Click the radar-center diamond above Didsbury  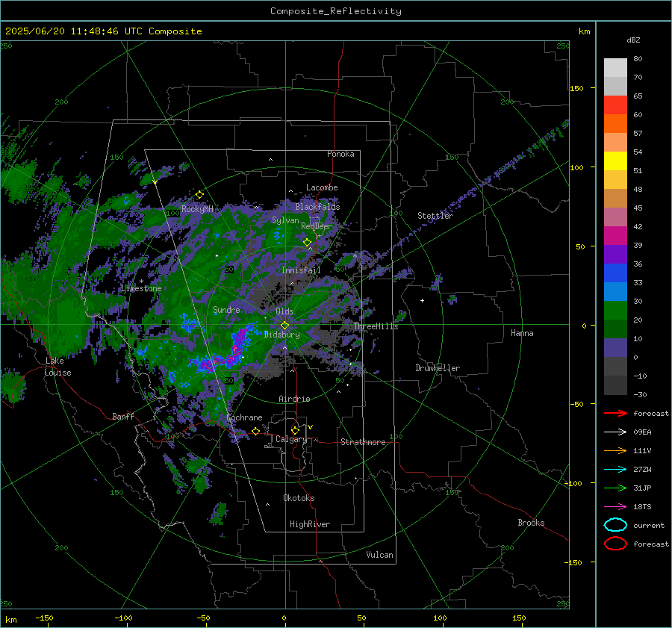coord(284,325)
